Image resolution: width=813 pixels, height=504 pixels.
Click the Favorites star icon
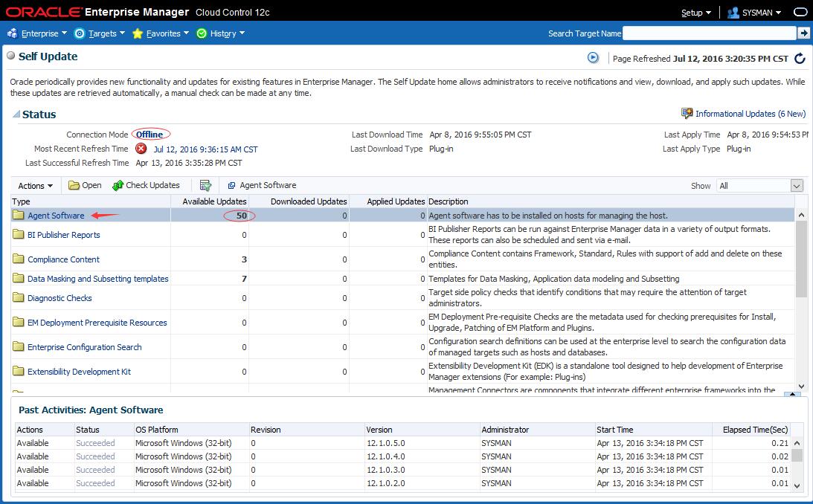(x=138, y=33)
